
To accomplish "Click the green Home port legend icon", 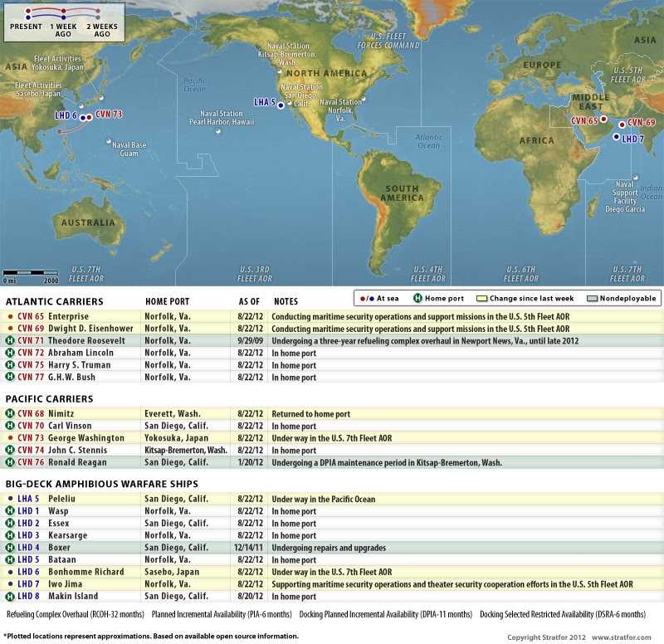I will coord(418,298).
